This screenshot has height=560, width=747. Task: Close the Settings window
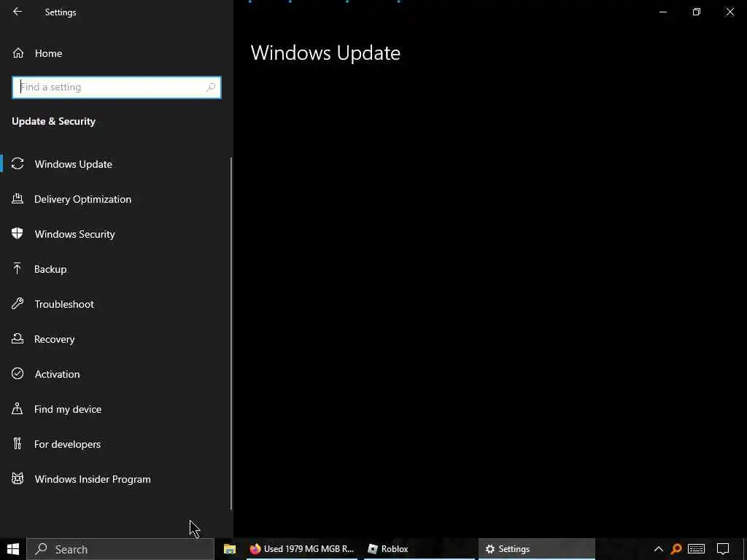click(729, 12)
